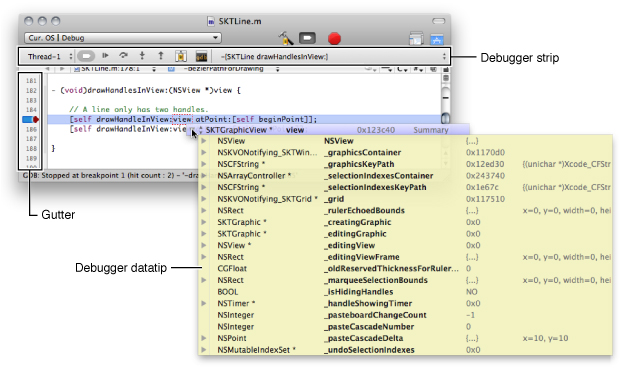Image resolution: width=633 pixels, height=375 pixels.
Task: Expand the _graphicsContainer row
Action: (x=204, y=153)
